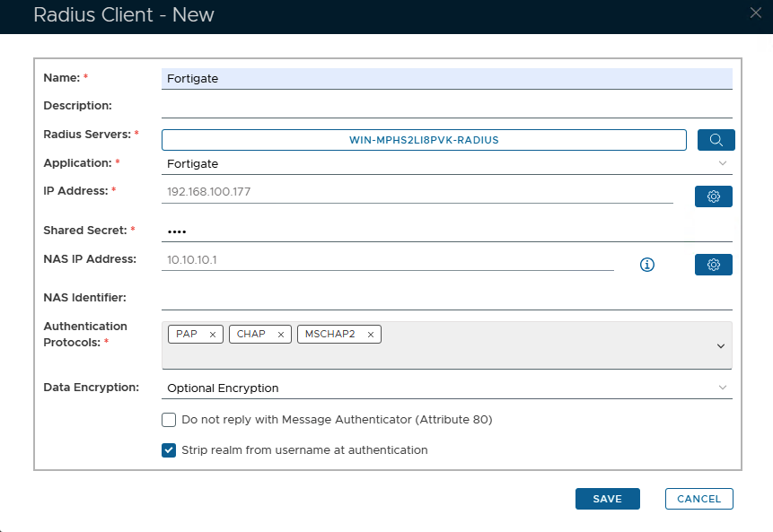The image size is (773, 532).
Task: Click the Radius Servers search magnifier icon
Action: (x=716, y=140)
